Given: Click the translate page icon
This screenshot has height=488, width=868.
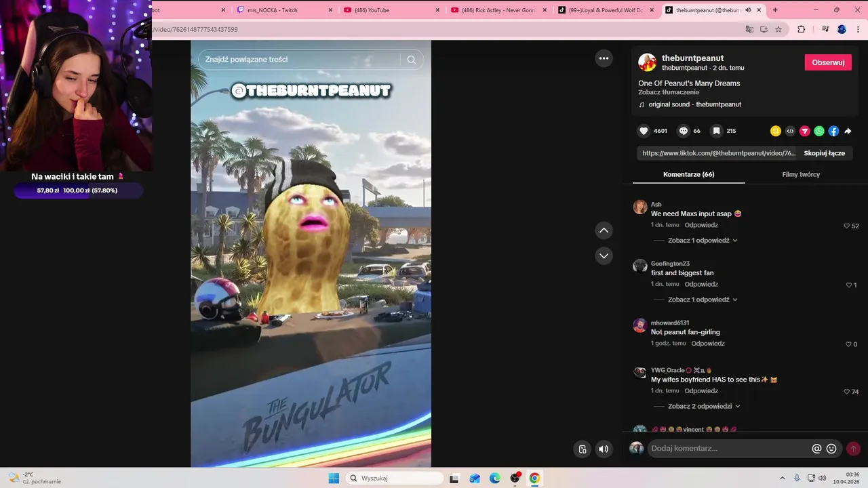Looking at the screenshot, I should click(x=749, y=29).
